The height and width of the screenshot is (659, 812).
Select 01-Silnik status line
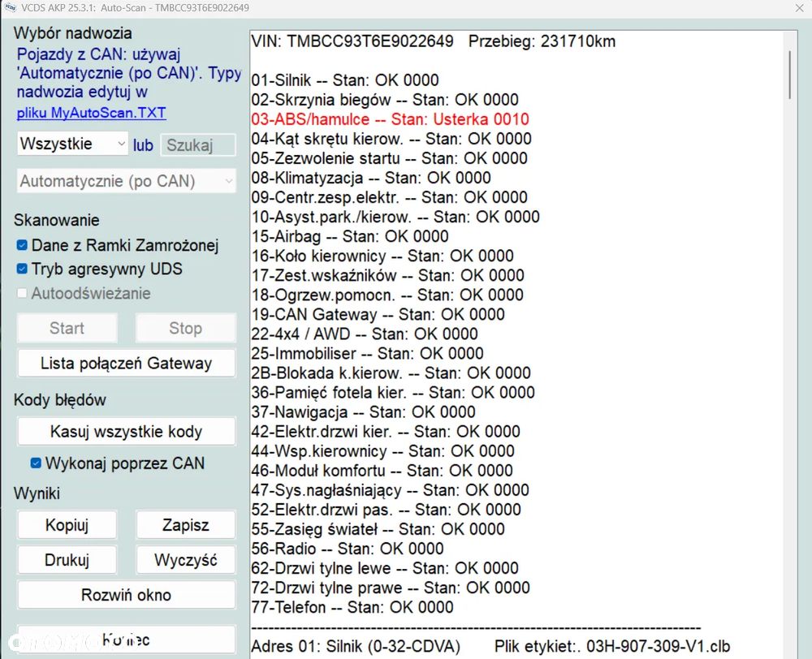(x=345, y=80)
